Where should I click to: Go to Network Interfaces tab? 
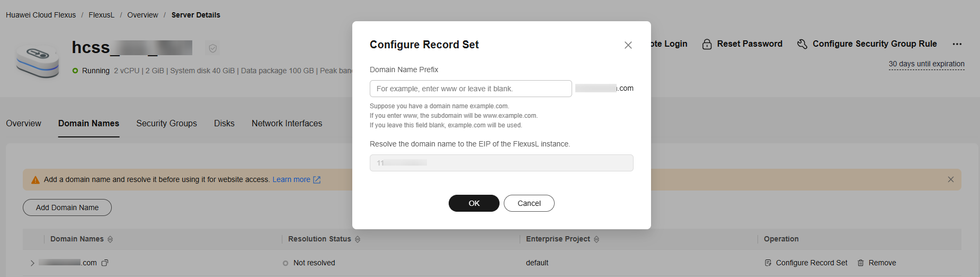[287, 123]
